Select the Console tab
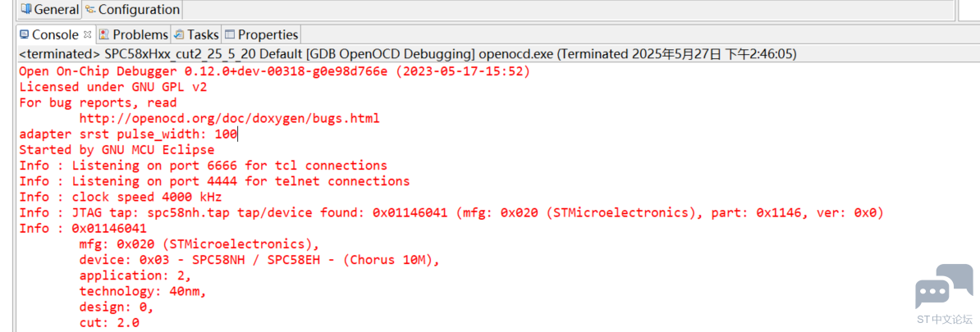Screen dimensions: 980x332 (x=56, y=34)
